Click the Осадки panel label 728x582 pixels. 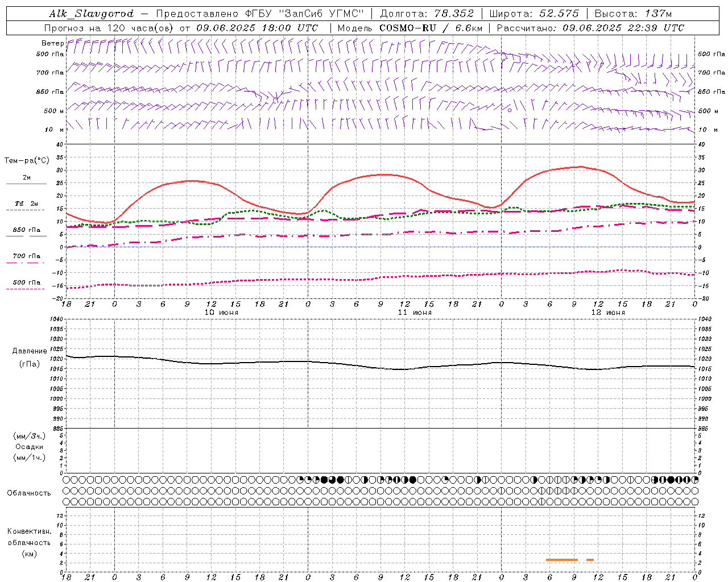pos(30,447)
